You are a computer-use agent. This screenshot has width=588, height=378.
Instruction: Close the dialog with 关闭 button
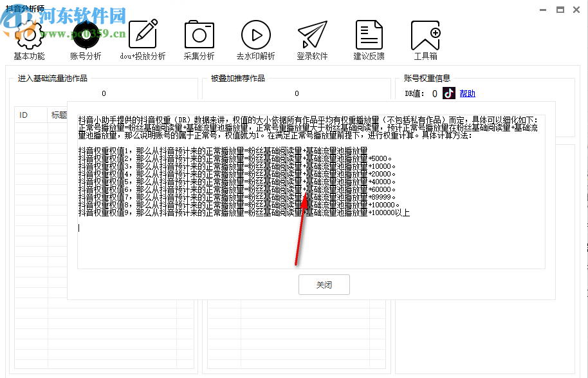click(x=324, y=285)
